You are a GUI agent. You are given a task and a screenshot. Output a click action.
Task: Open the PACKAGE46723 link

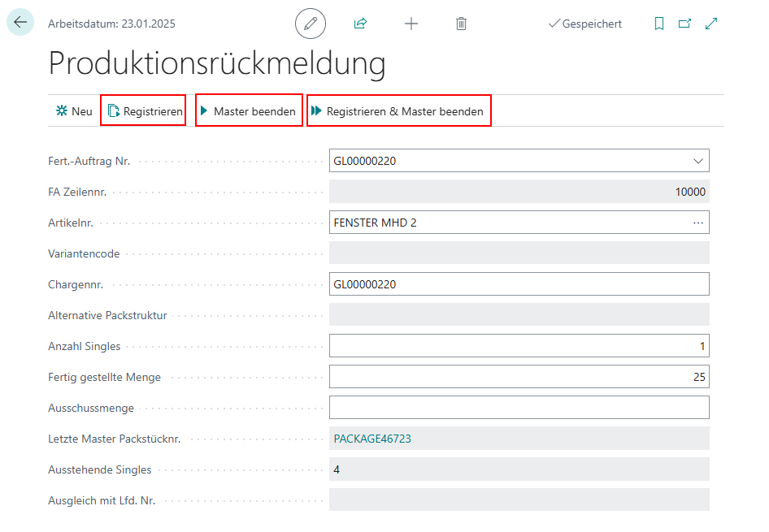point(372,439)
